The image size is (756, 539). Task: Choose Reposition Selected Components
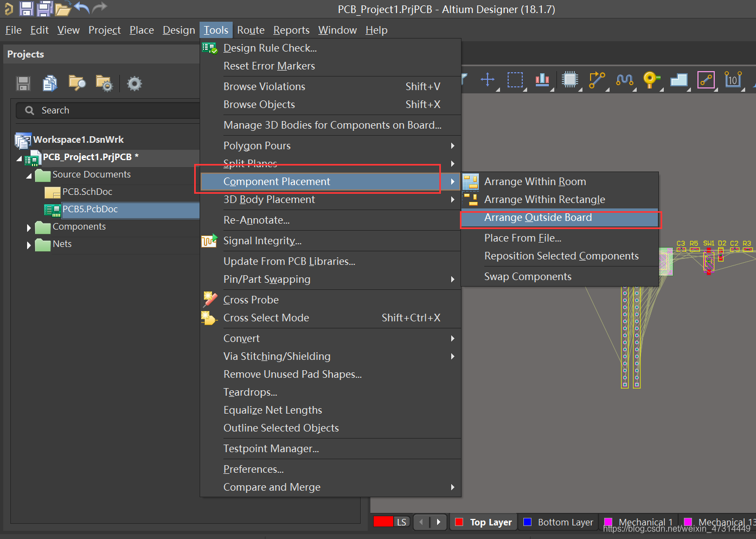(560, 256)
